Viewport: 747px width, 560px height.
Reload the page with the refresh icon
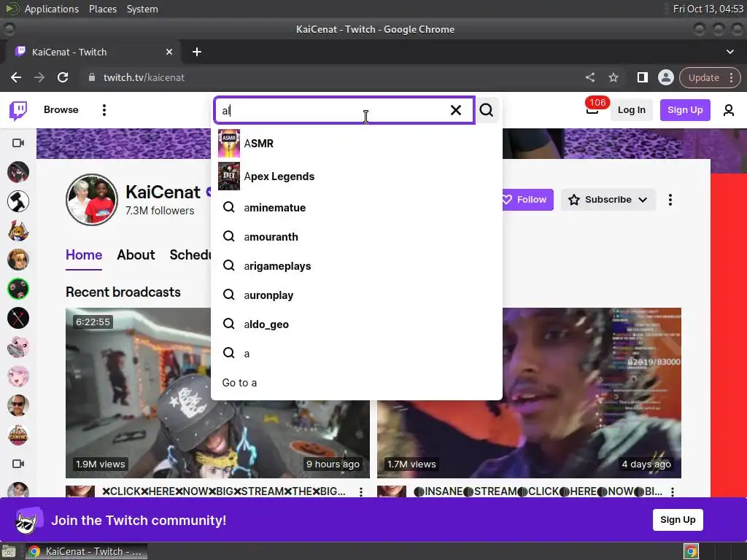pyautogui.click(x=63, y=77)
